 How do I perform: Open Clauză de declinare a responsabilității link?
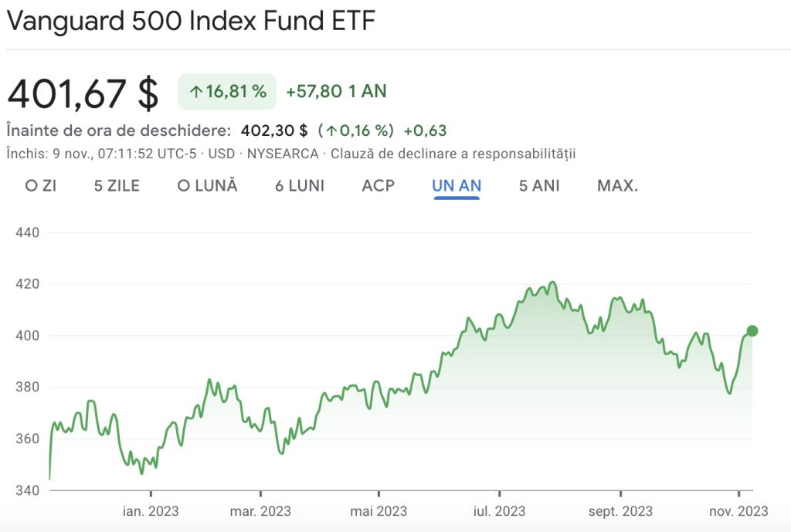coord(453,154)
